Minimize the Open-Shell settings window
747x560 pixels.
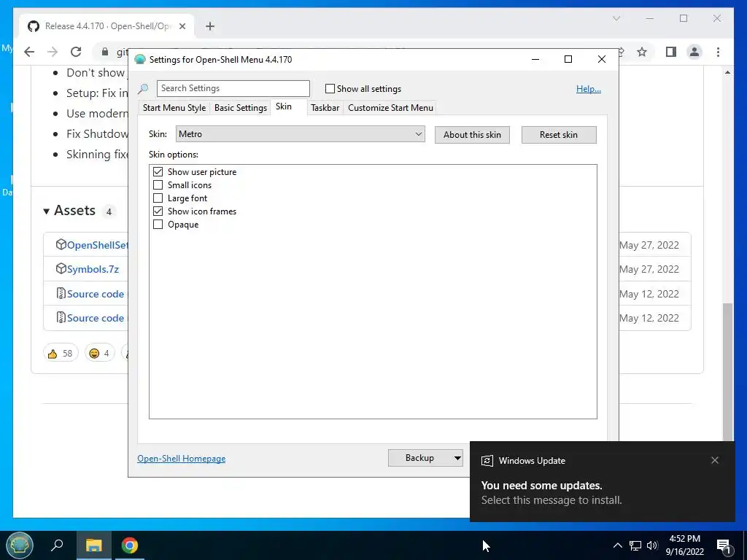click(535, 60)
